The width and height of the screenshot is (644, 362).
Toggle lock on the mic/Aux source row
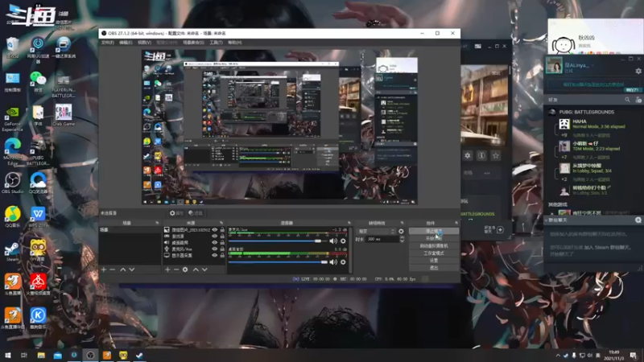(x=222, y=249)
